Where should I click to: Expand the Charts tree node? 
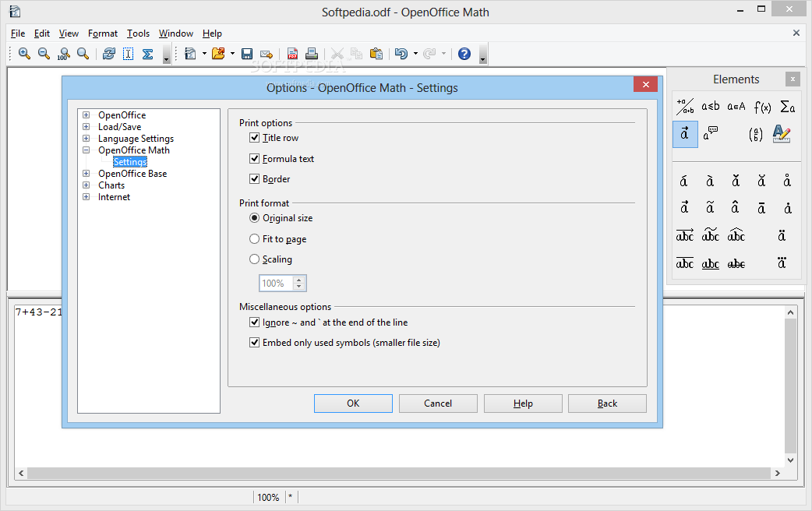click(86, 185)
